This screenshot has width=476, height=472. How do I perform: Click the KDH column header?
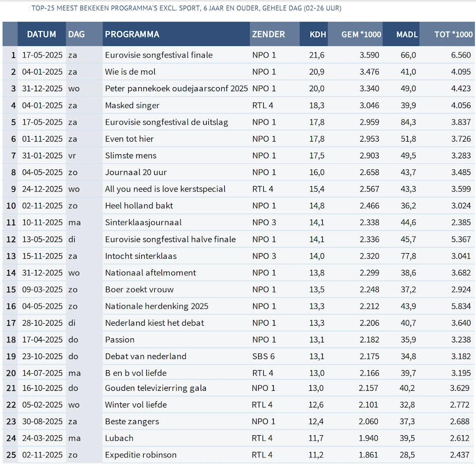tap(318, 34)
